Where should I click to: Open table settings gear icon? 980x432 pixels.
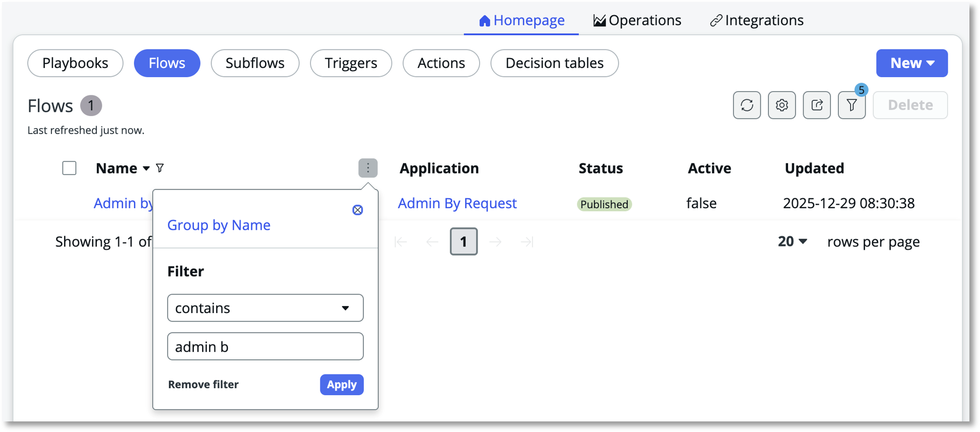(x=781, y=105)
